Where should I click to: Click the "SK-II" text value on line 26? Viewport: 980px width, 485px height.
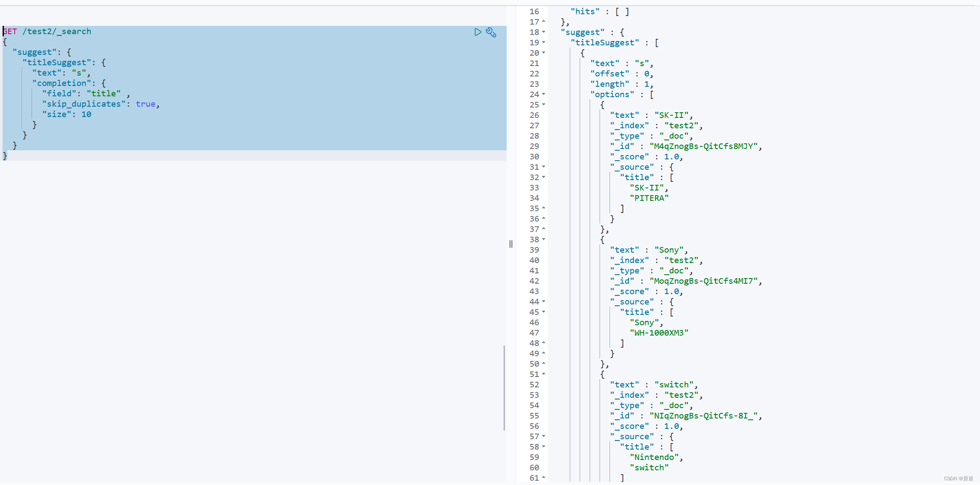[671, 115]
